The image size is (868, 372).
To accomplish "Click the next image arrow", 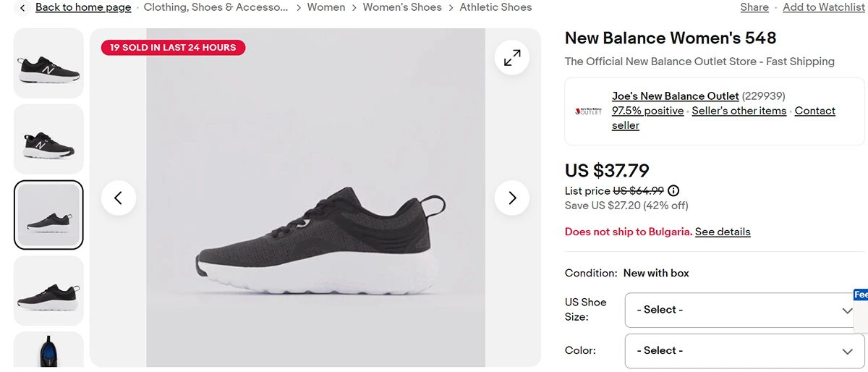I will coord(512,198).
